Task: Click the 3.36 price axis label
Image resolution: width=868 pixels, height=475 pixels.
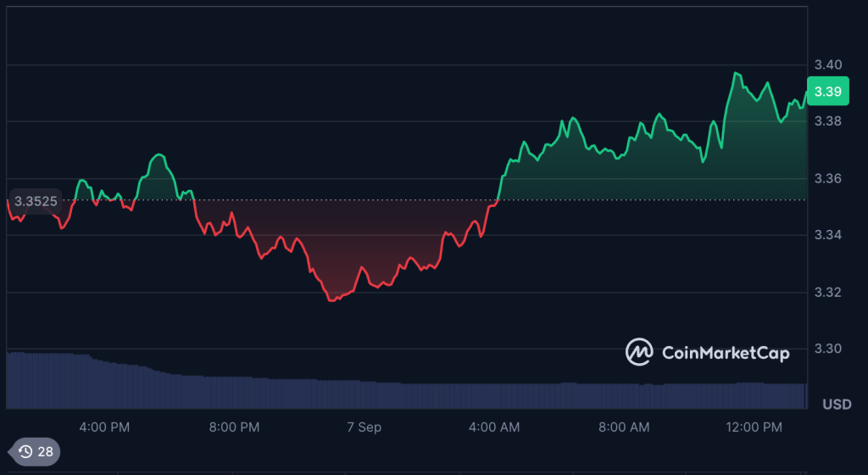Action: 827,178
